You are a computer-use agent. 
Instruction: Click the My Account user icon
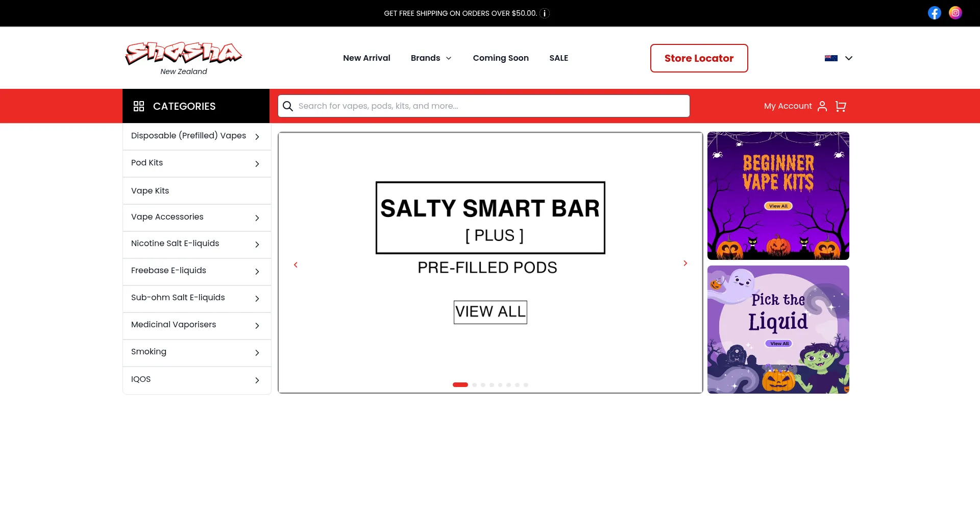[822, 106]
